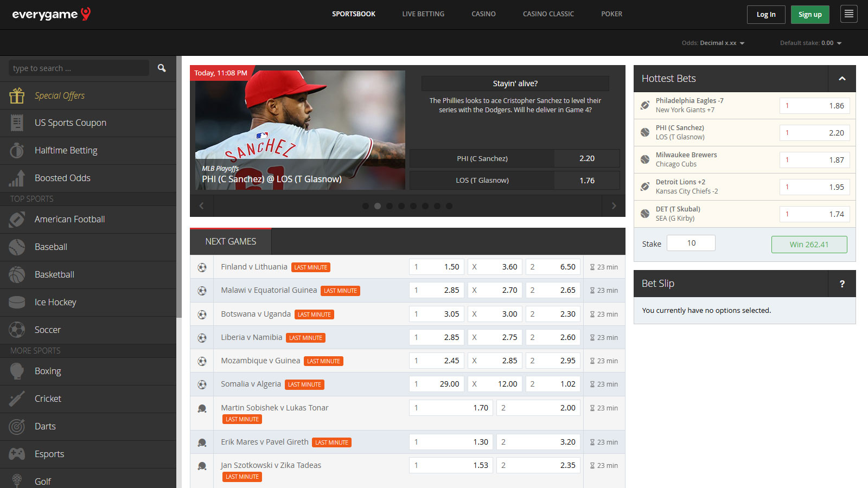This screenshot has width=868, height=488.
Task: Click the Special Offers gift icon
Action: click(17, 96)
